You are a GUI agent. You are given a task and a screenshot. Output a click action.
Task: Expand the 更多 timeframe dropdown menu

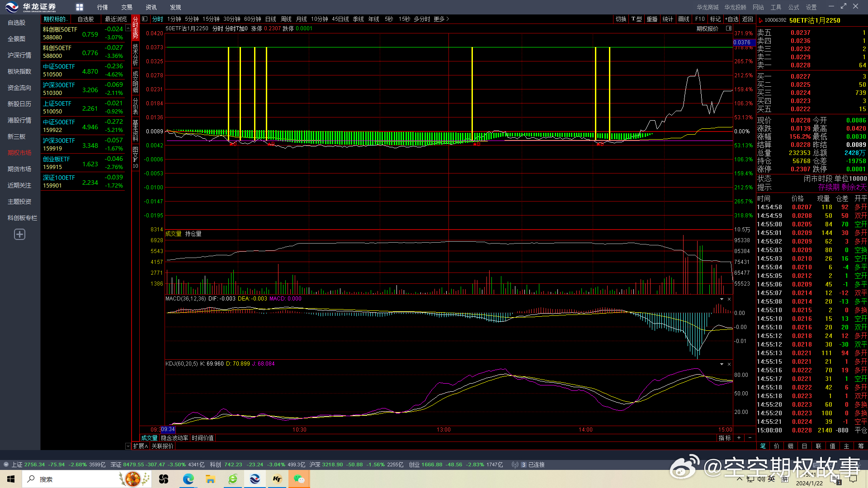point(442,19)
